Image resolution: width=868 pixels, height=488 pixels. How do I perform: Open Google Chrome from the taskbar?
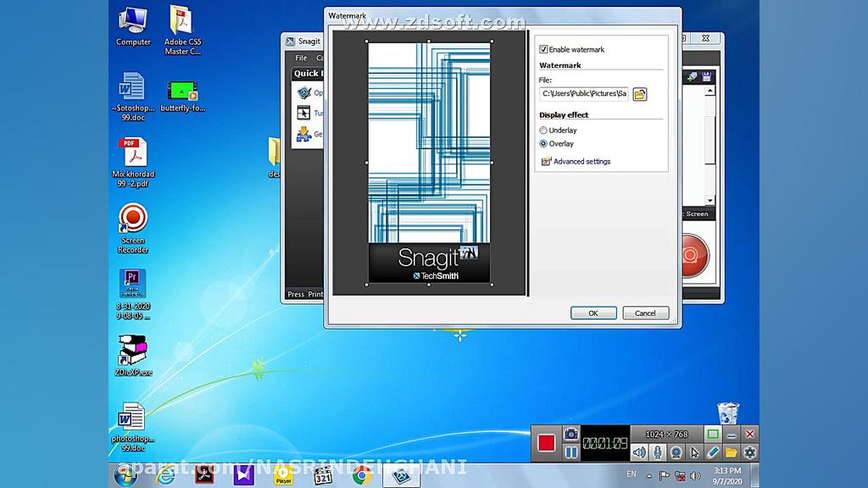click(362, 475)
